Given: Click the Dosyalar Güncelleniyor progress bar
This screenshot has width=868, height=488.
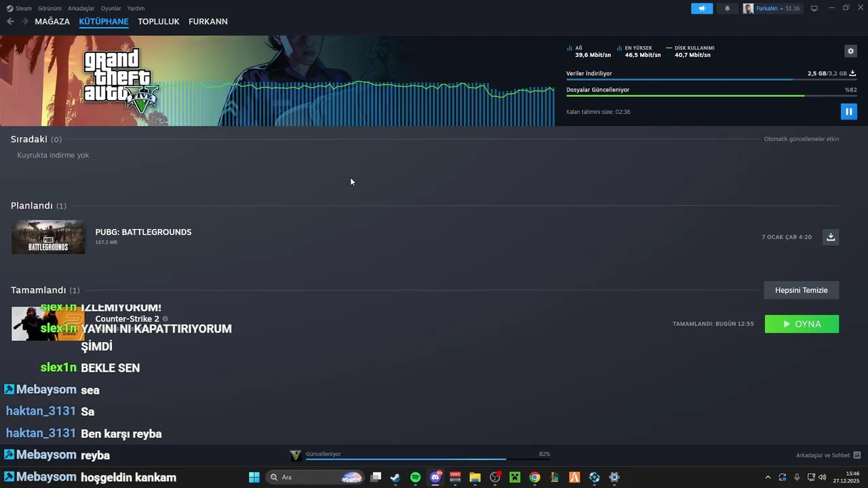Looking at the screenshot, I should (711, 96).
